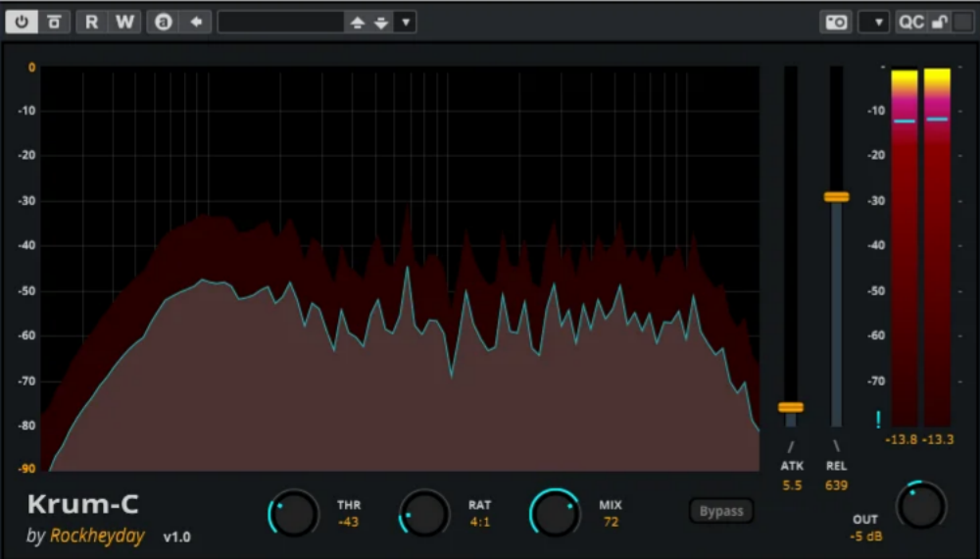The width and height of the screenshot is (980, 559).
Task: Open the dropdown beside the camera icon
Action: point(874,23)
